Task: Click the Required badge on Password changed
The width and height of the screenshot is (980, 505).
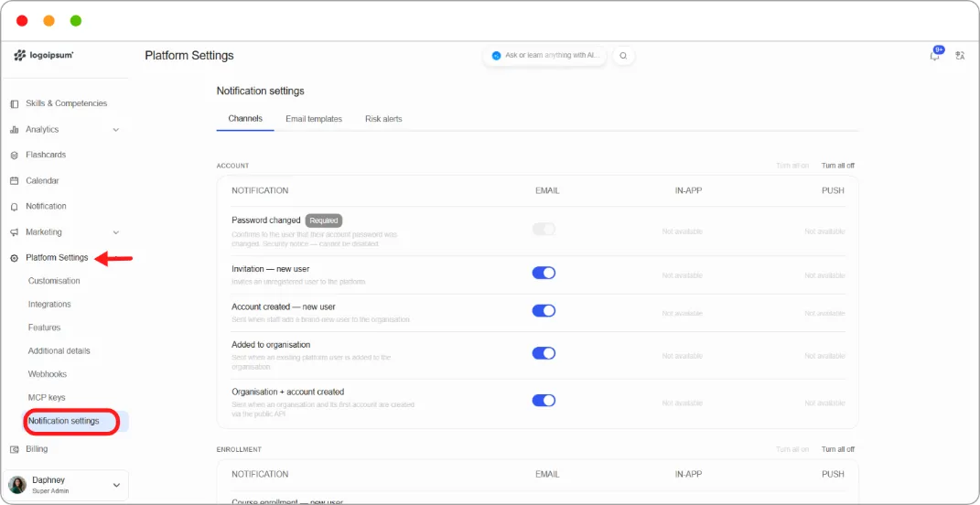Action: point(324,220)
